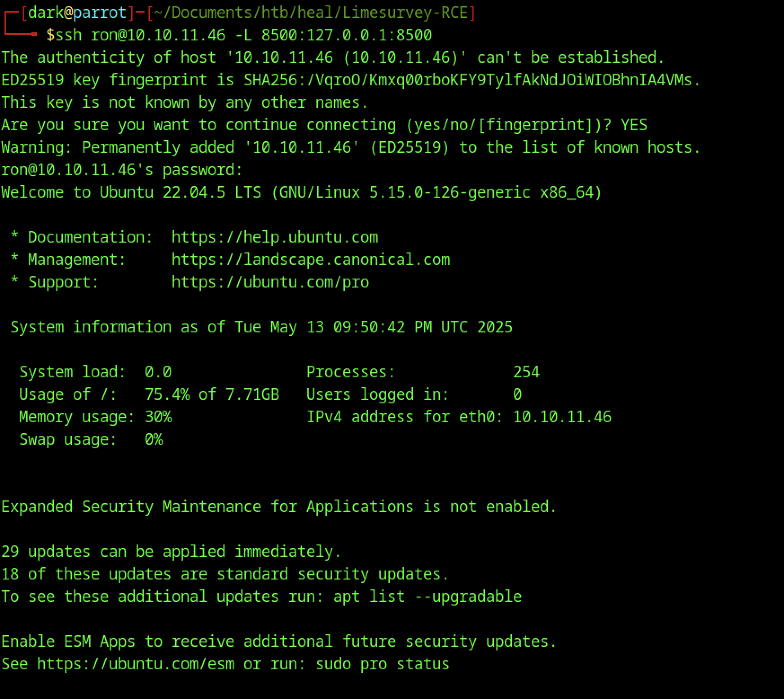Click the 75.4% disk usage value
The image size is (784, 699).
pos(167,394)
